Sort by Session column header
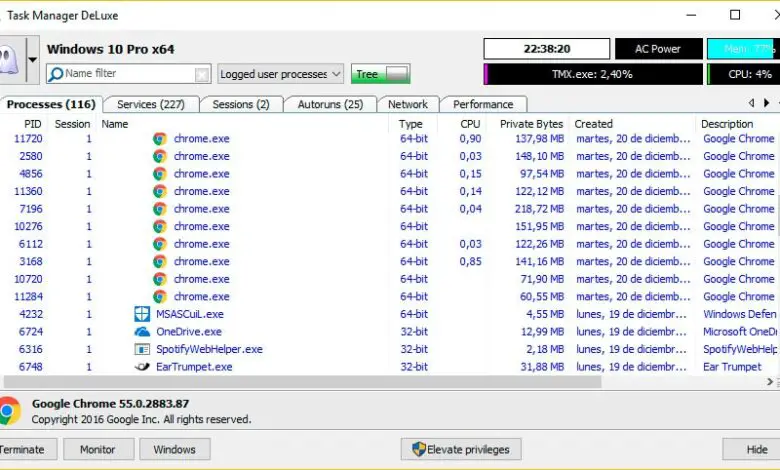 [x=72, y=124]
